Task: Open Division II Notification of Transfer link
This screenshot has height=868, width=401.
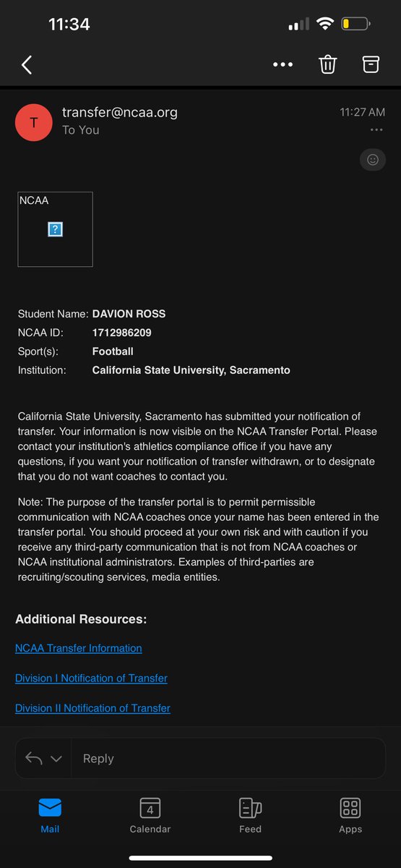Action: coord(92,708)
